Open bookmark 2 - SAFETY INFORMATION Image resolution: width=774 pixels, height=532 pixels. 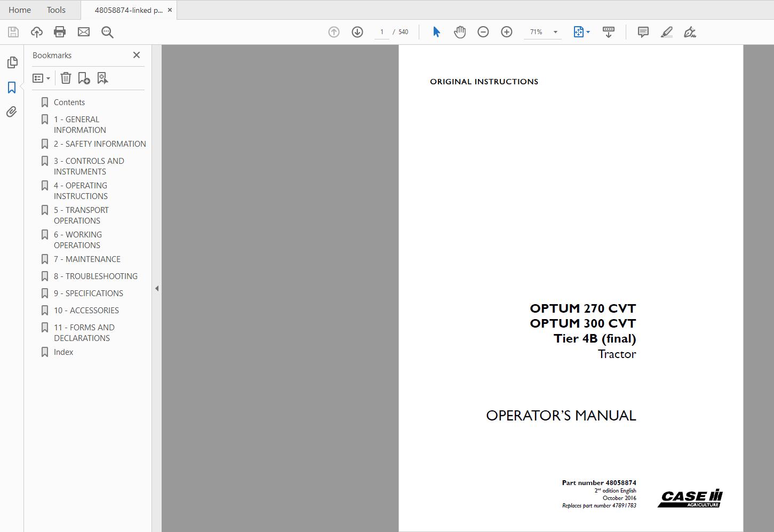click(x=100, y=144)
